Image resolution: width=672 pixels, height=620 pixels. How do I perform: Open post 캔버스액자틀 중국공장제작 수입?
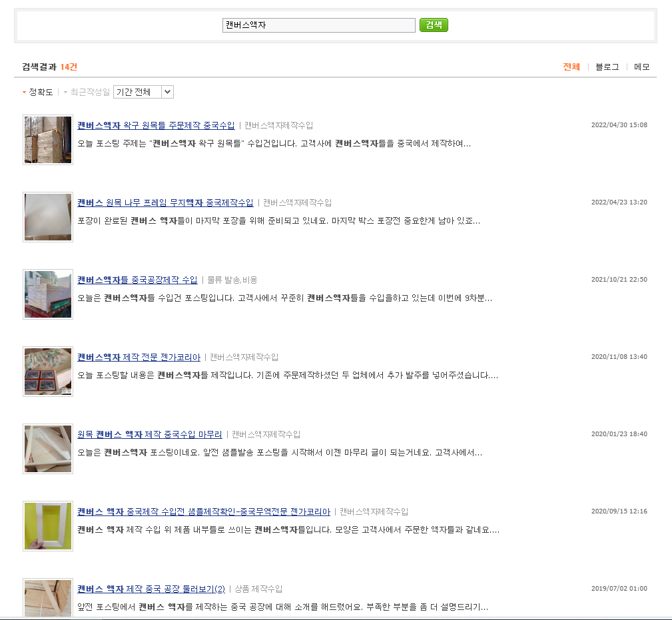coord(137,280)
